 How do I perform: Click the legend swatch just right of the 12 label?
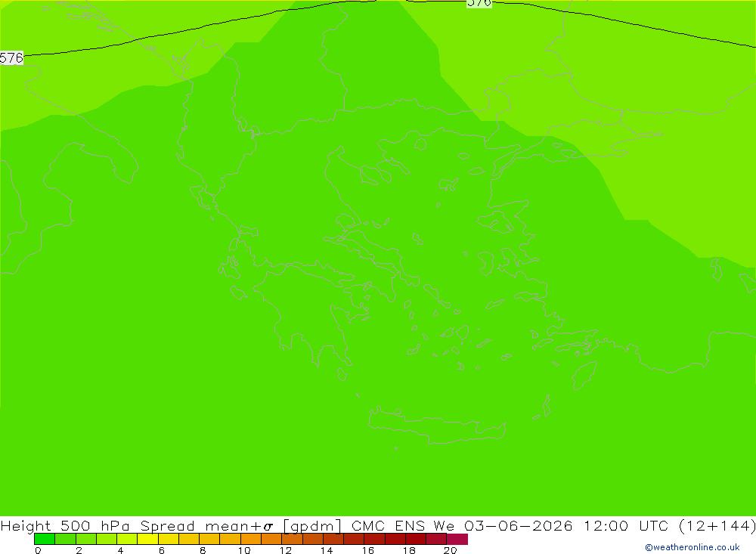click(x=292, y=539)
